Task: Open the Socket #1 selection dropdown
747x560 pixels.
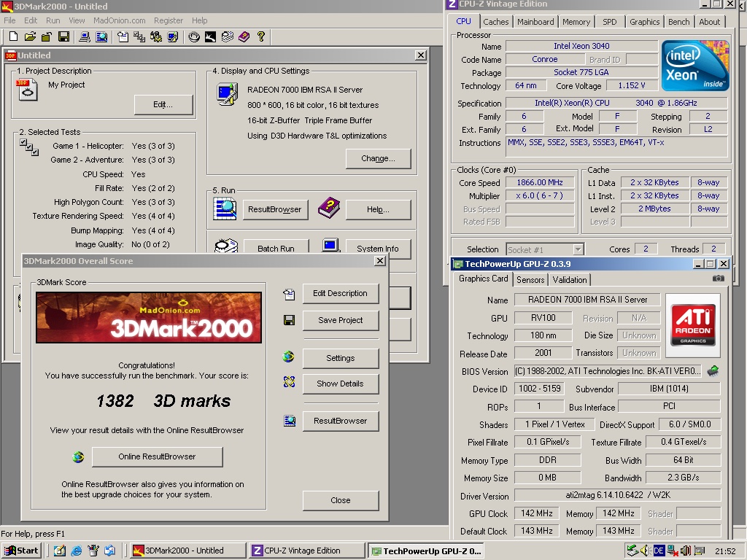Action: [545, 249]
